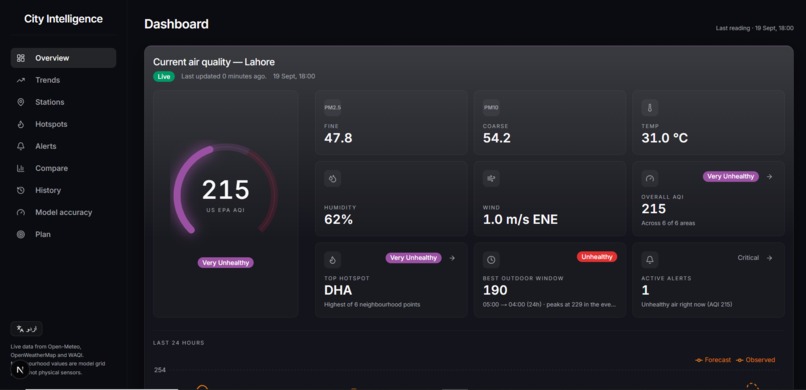Click the Coarse 54.2 value
Viewport: 806px width, 390px height.
tap(497, 138)
